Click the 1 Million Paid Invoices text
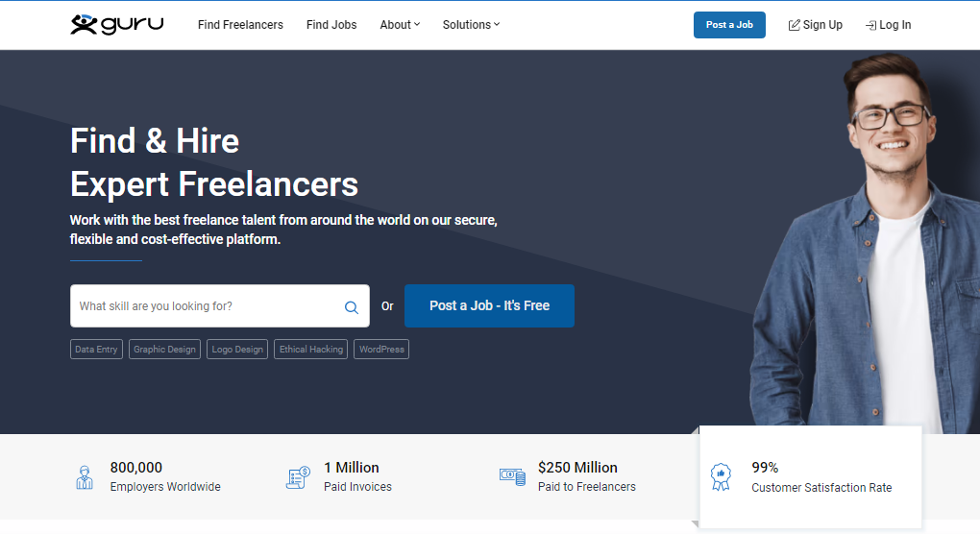Image resolution: width=980 pixels, height=534 pixels. [x=357, y=477]
